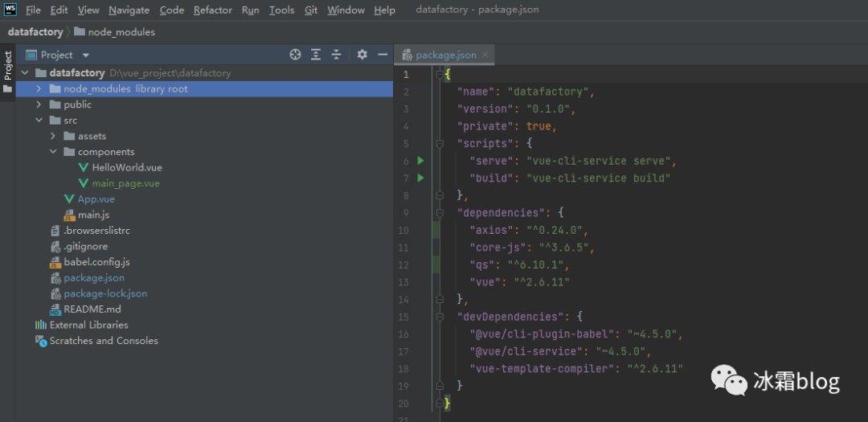Fold the devDependencies block in the gutter

[440, 317]
